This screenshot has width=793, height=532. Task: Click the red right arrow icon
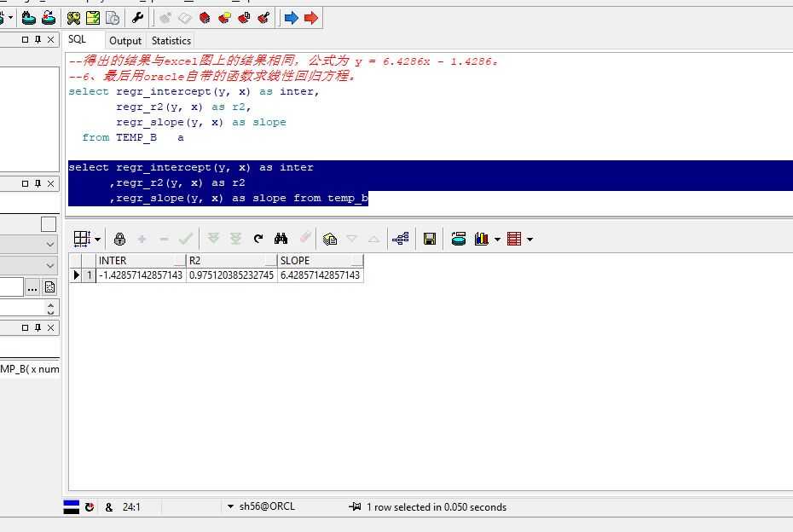point(311,18)
